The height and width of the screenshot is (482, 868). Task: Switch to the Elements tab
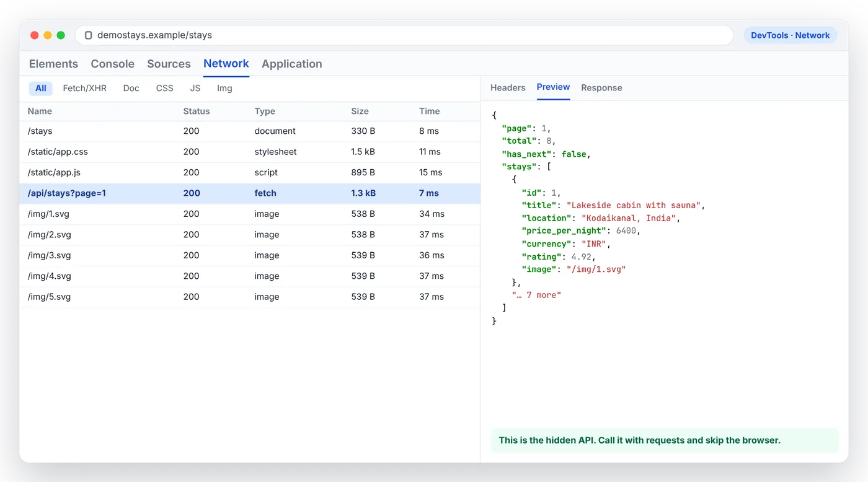coord(53,64)
